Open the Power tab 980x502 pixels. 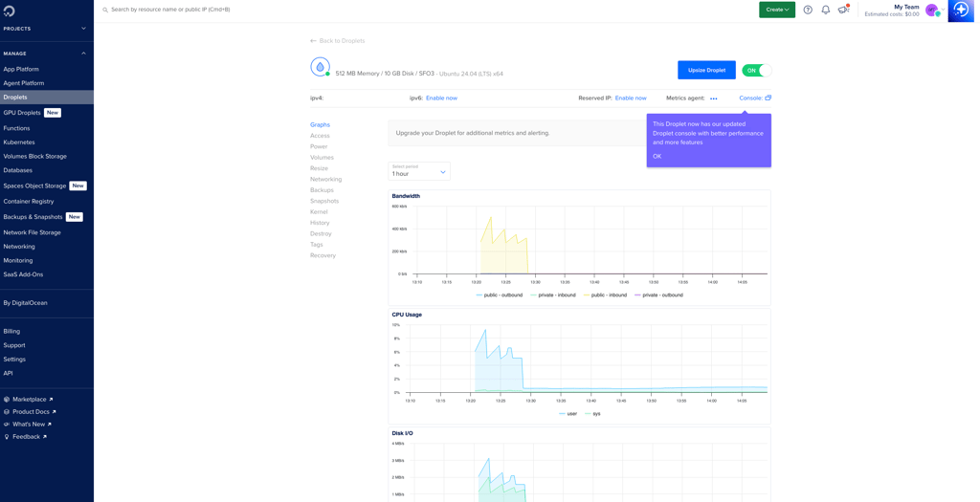[319, 146]
